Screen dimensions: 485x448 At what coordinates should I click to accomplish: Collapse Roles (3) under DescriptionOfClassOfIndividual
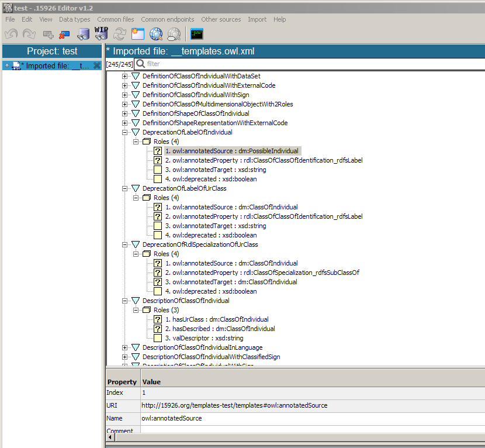137,310
